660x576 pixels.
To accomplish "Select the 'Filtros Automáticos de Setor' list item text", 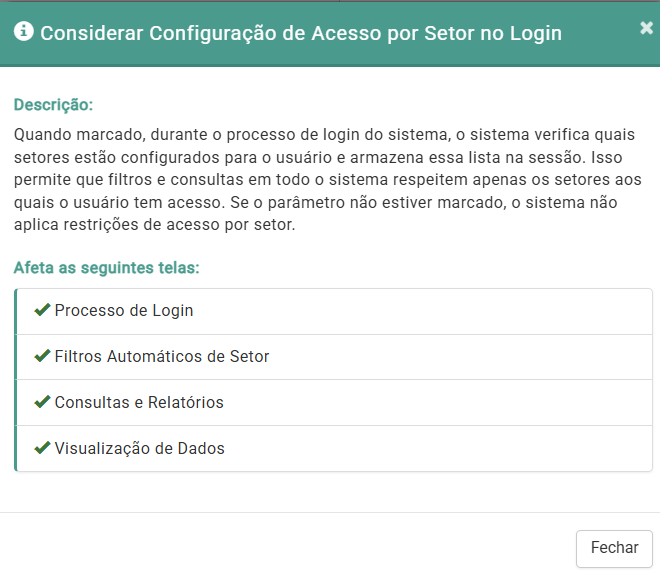I will (162, 357).
